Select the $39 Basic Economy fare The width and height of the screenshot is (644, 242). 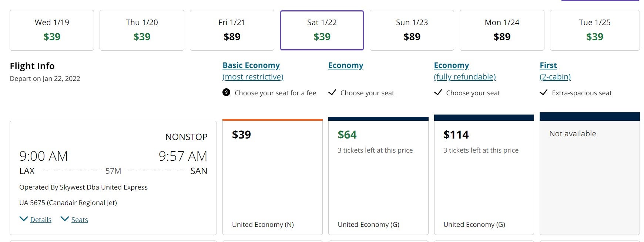272,177
